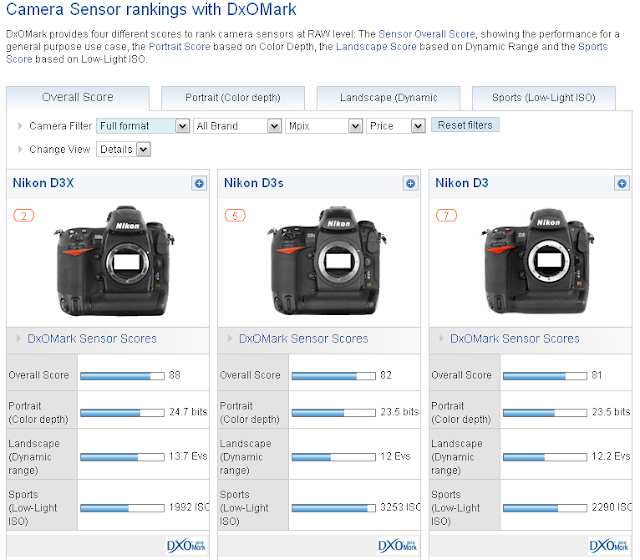Image resolution: width=640 pixels, height=560 pixels.
Task: Switch to Sports (Low-Light ISO) tab
Action: pos(544,98)
